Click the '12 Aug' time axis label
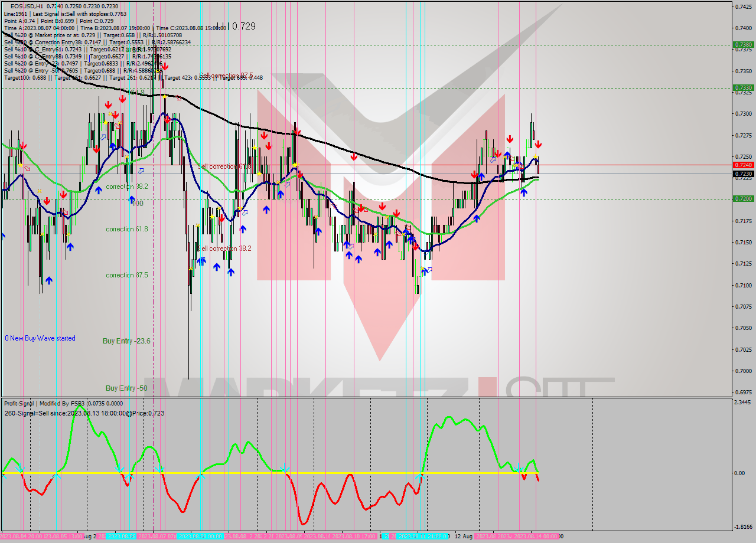Image resolution: width=756 pixels, height=543 pixels. tap(464, 537)
